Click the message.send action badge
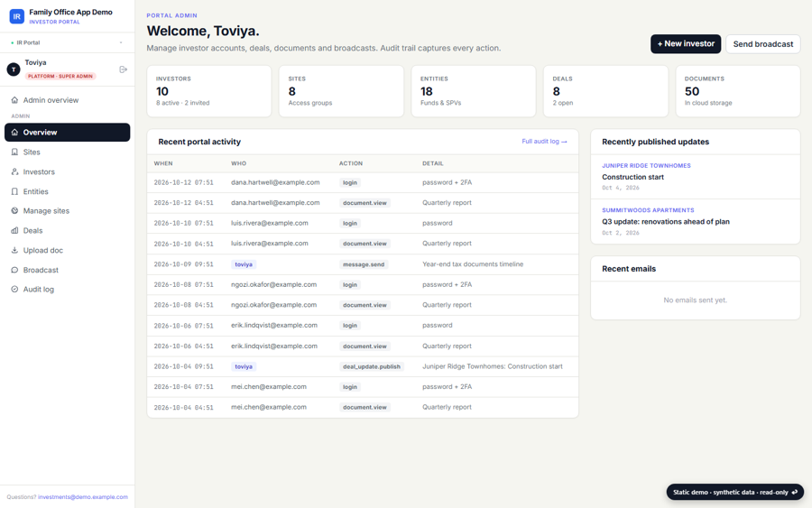812x508 pixels. point(364,264)
